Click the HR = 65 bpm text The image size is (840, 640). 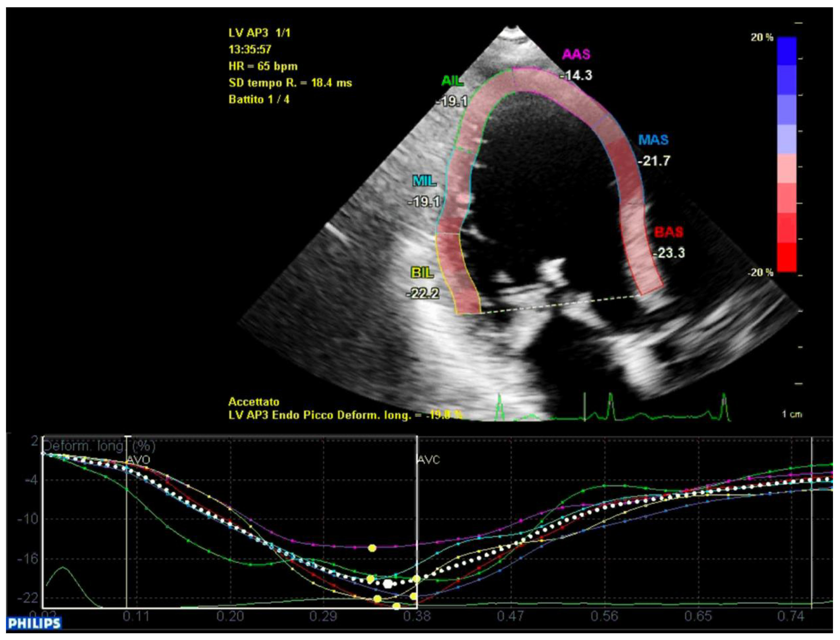click(x=263, y=66)
